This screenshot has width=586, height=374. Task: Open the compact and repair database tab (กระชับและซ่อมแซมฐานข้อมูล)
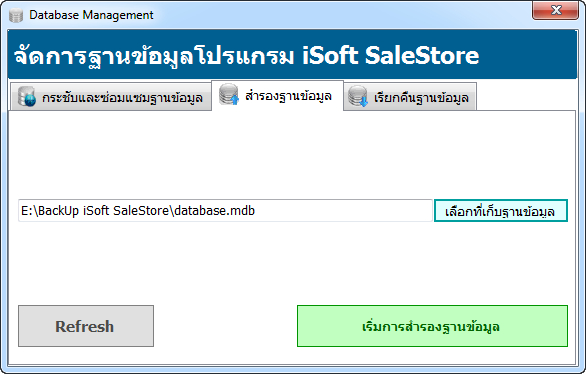tap(111, 97)
